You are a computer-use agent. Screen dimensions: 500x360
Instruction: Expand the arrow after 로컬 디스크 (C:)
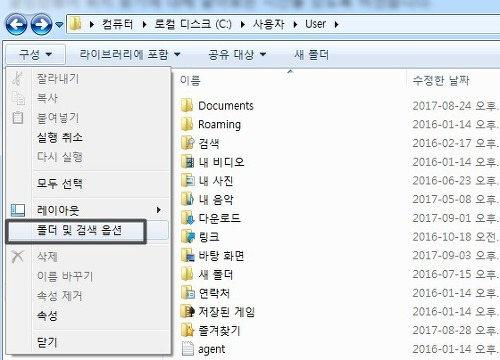click(242, 24)
